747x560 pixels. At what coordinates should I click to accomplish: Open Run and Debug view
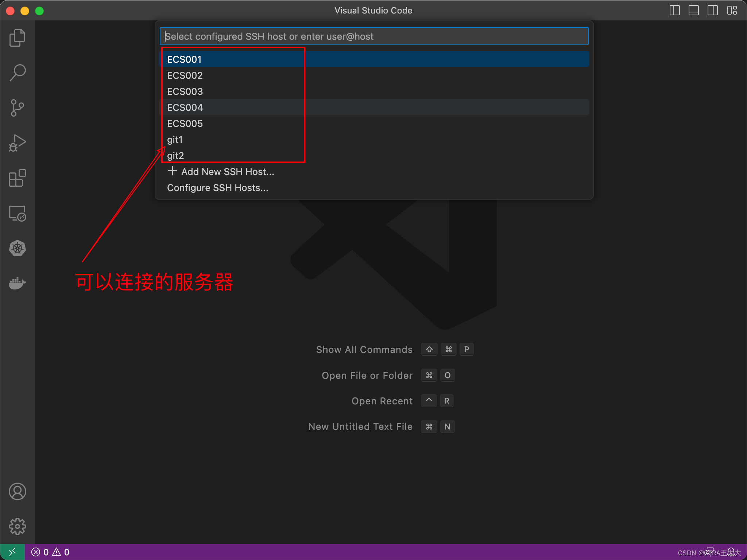point(17,143)
